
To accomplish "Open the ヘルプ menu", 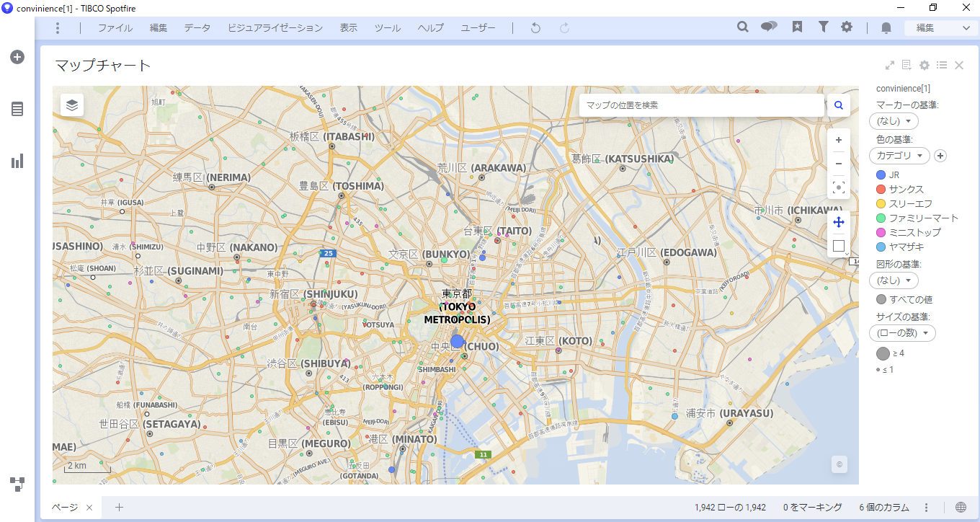I will tap(431, 28).
